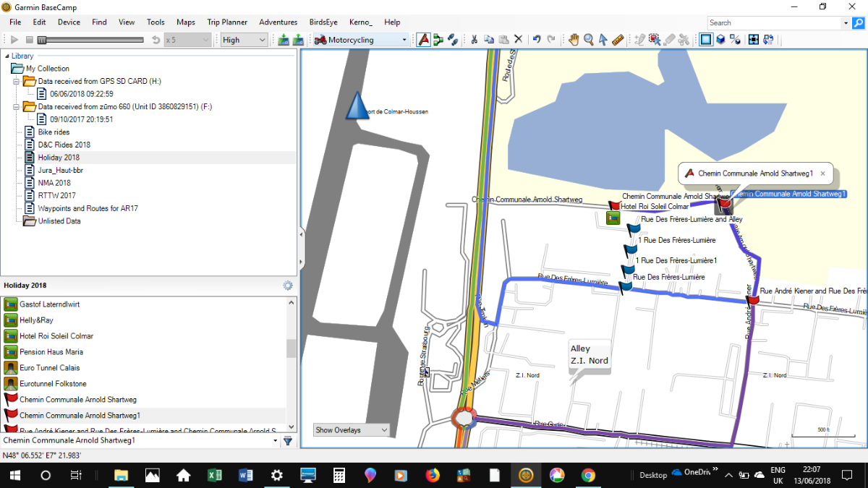Select the arrow Select tool
Viewport: 868px width, 488px height.
[x=603, y=40]
